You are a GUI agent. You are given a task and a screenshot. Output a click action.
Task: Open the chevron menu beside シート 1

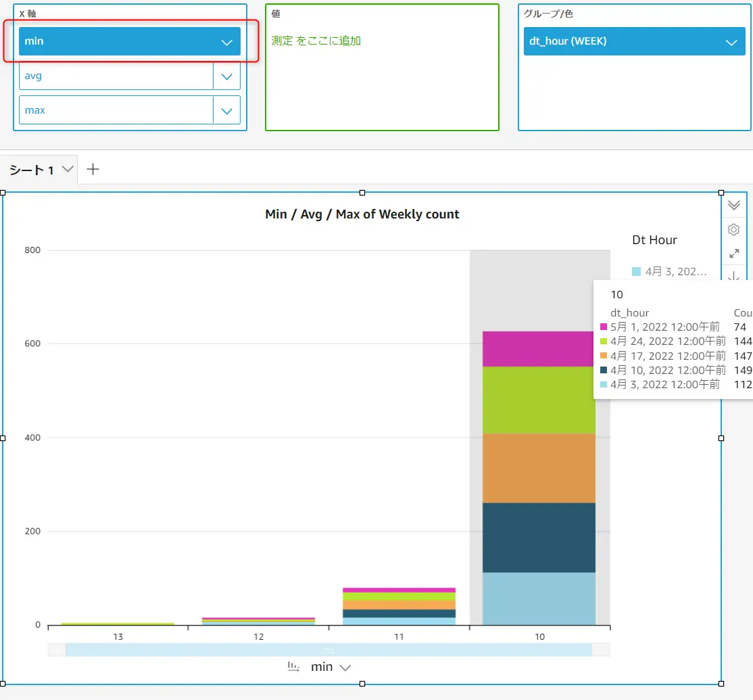68,169
